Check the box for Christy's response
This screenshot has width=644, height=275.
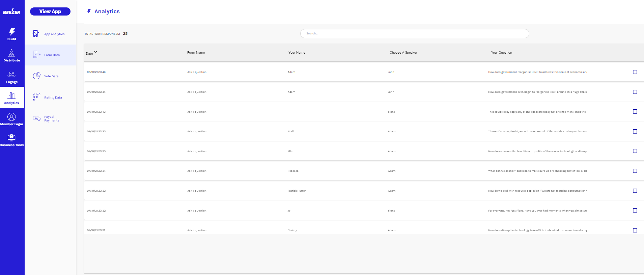point(635,230)
